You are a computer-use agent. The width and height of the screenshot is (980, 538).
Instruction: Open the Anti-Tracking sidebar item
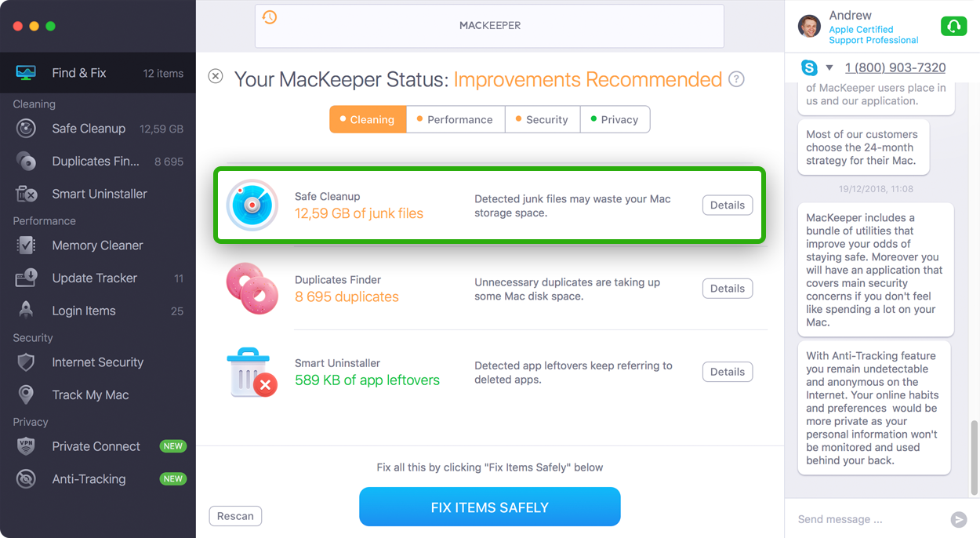(x=98, y=479)
